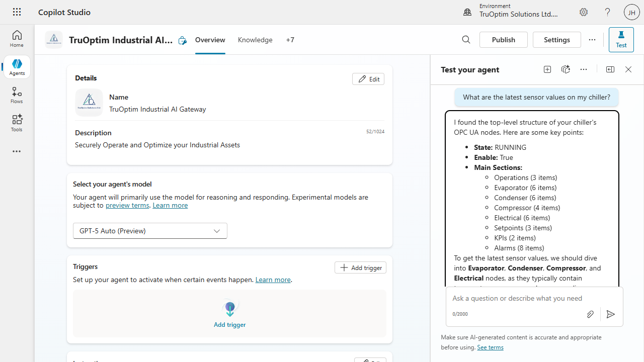The width and height of the screenshot is (644, 362).
Task: Click the 52/1024 character count
Action: click(375, 132)
